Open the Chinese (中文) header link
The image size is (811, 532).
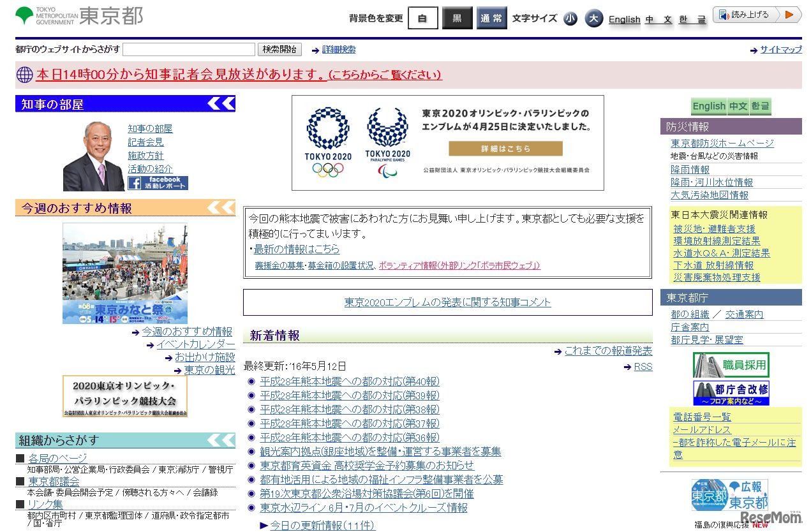tap(659, 19)
